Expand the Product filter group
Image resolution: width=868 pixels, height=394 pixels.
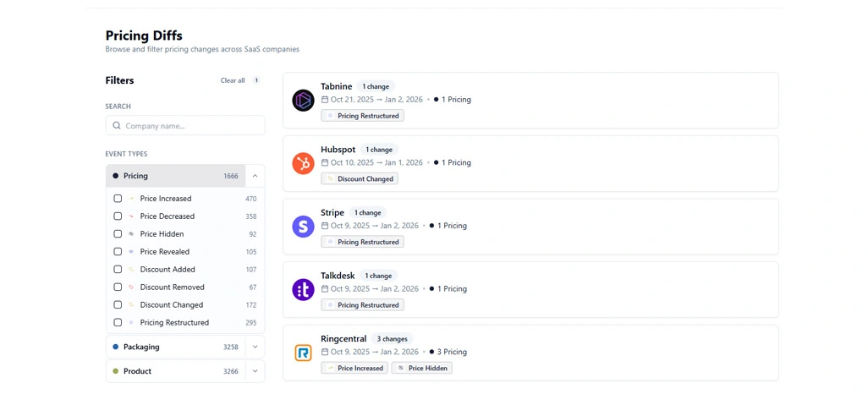point(255,371)
